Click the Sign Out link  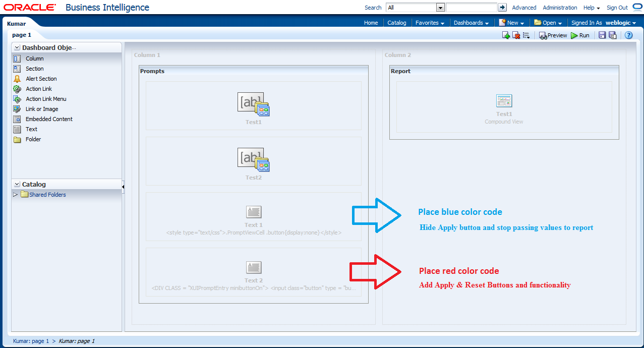(617, 8)
